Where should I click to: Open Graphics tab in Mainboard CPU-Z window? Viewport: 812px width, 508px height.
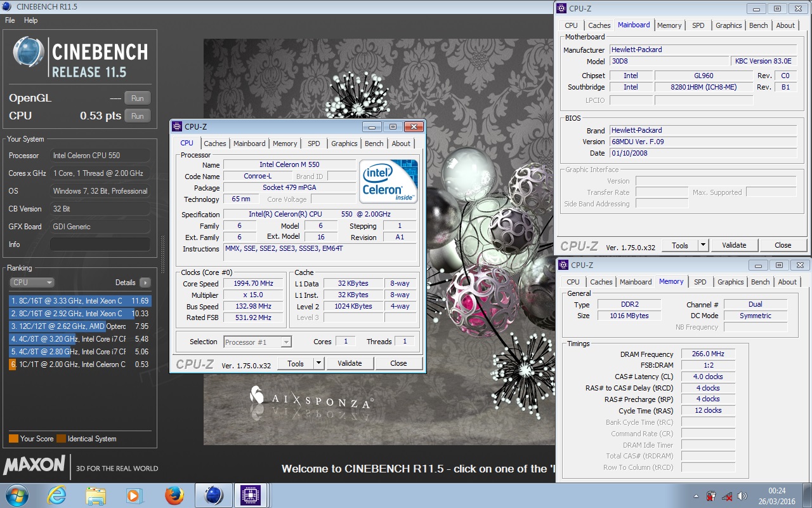coord(728,25)
